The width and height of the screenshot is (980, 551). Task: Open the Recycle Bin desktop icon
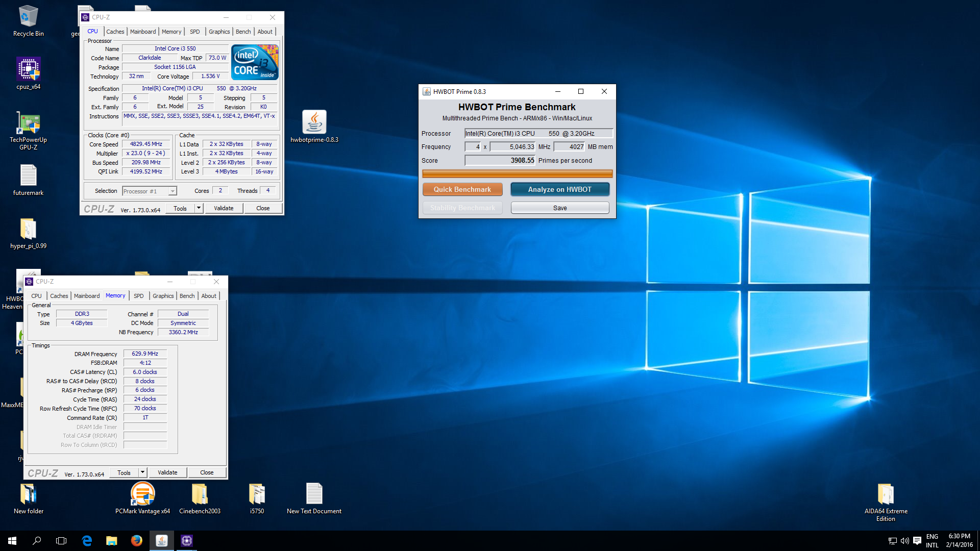[x=28, y=21]
